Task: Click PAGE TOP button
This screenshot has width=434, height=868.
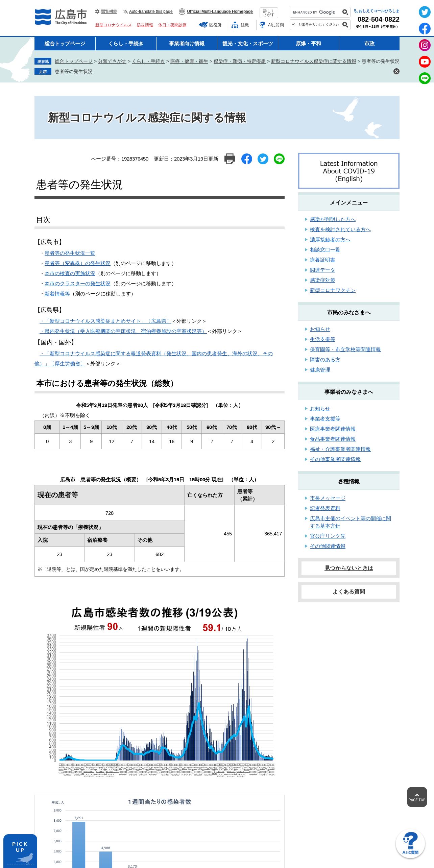Action: (x=417, y=797)
